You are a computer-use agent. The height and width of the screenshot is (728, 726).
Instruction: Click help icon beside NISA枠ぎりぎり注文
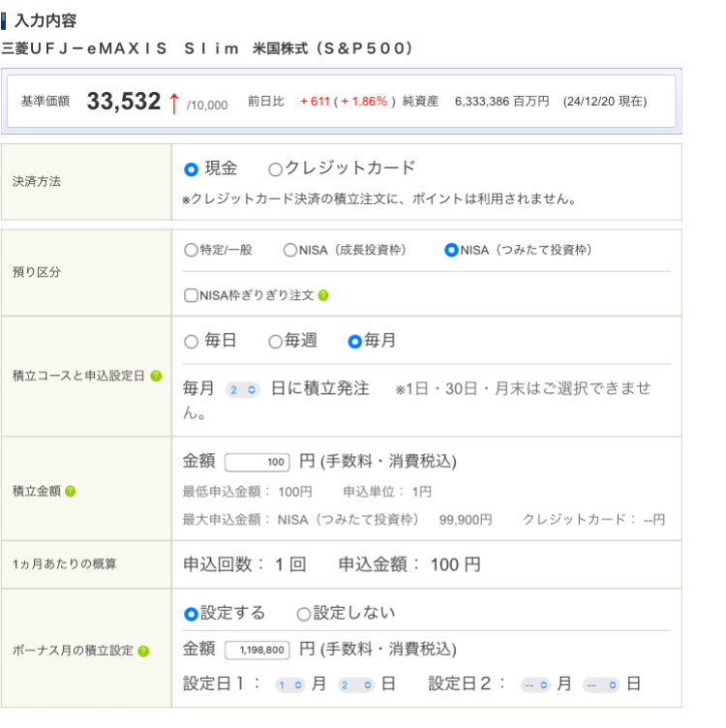[323, 295]
